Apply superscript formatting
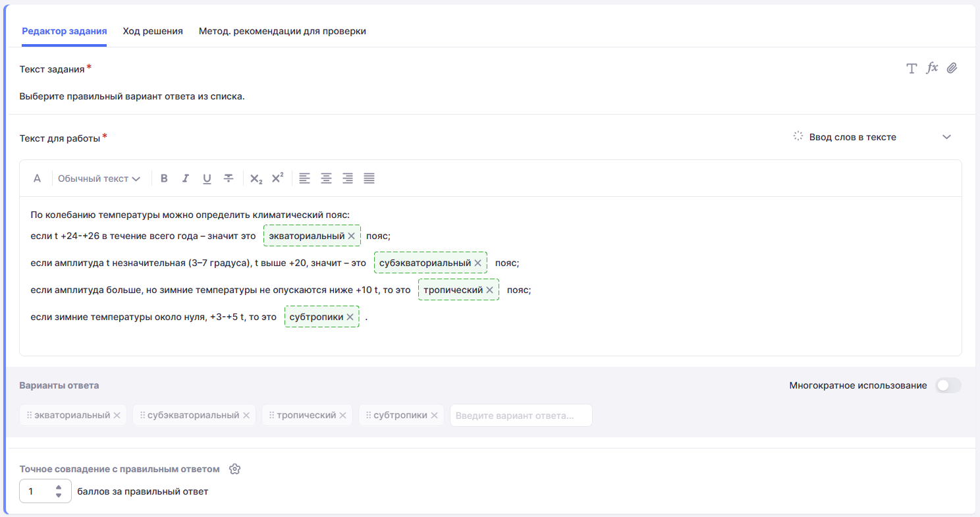The height and width of the screenshot is (517, 980). pyautogui.click(x=277, y=178)
